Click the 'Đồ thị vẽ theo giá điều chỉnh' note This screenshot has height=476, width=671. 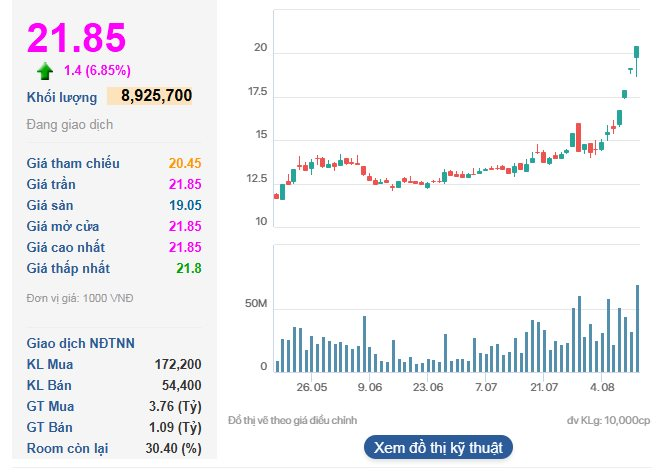pos(291,420)
